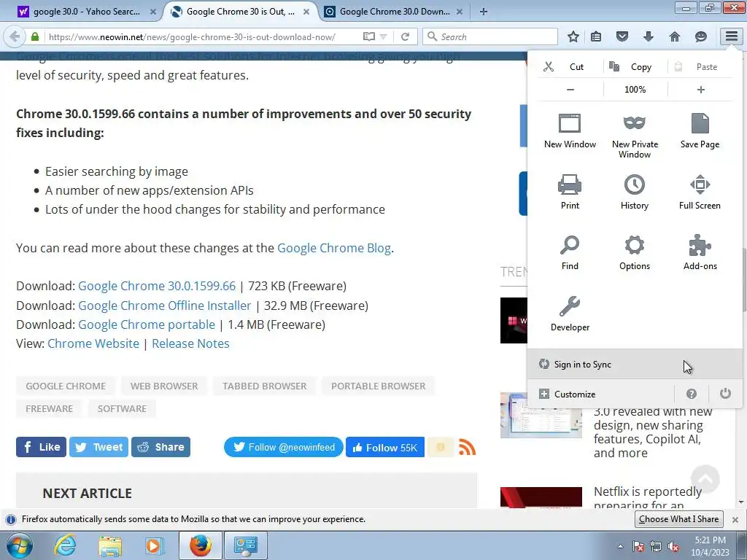Open the Google Chrome Blog link
This screenshot has width=747, height=560.
pos(334,248)
